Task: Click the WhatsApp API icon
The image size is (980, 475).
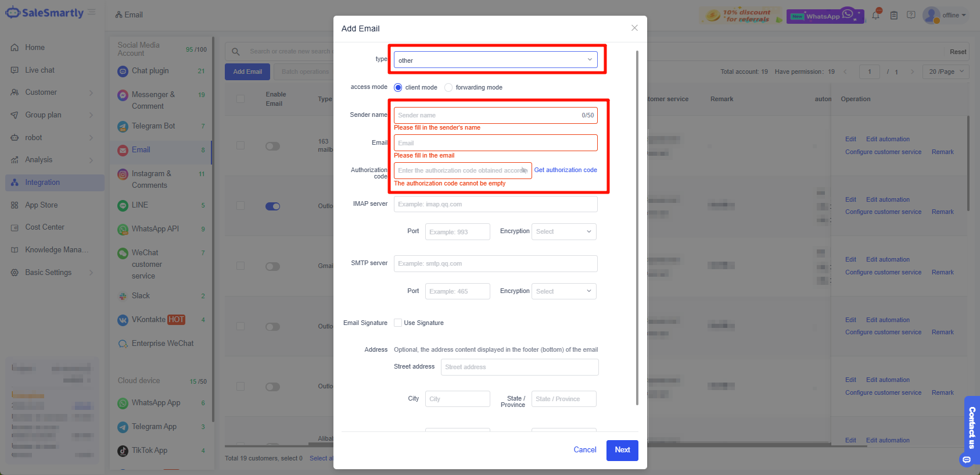Action: tap(123, 229)
